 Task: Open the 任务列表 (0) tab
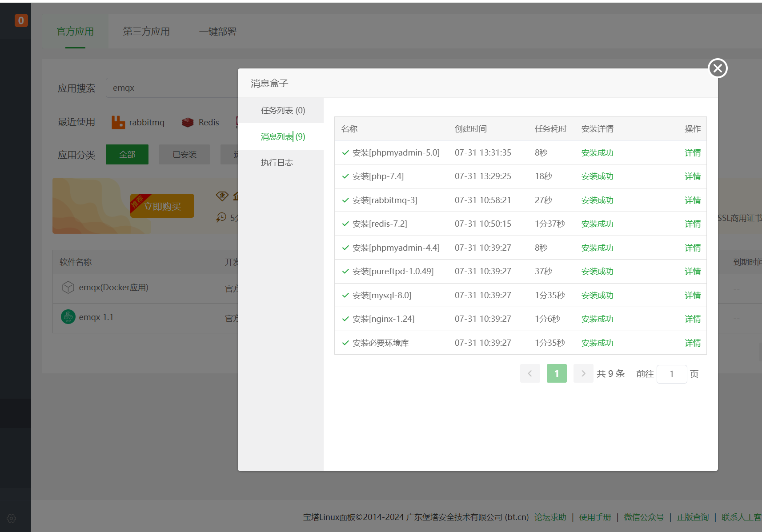click(x=283, y=110)
